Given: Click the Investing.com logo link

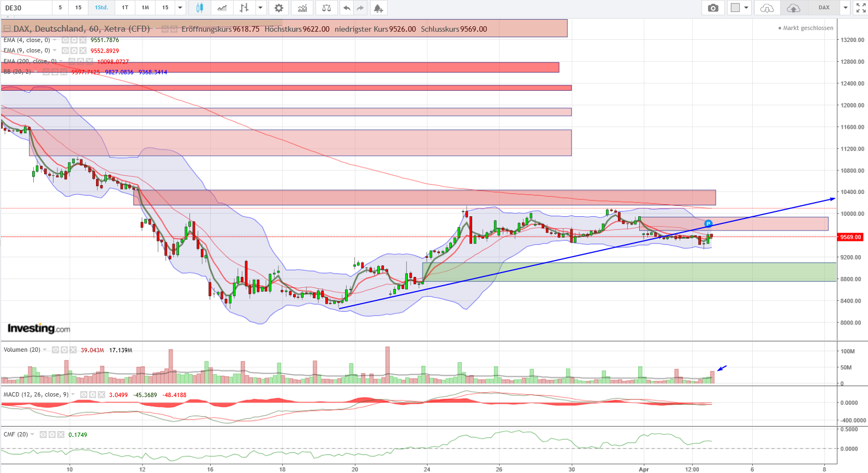Looking at the screenshot, I should pyautogui.click(x=39, y=328).
